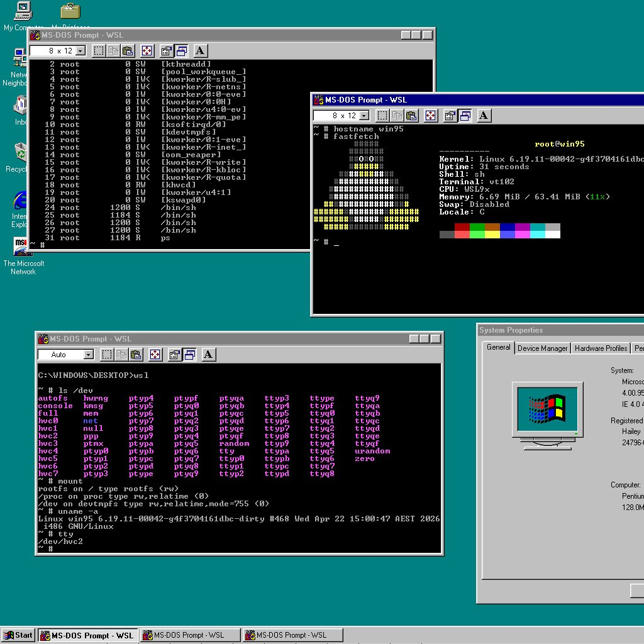Viewport: 644px width, 644px height.
Task: Click the Paste icon in the bottom terminal toolbar
Action: click(137, 354)
